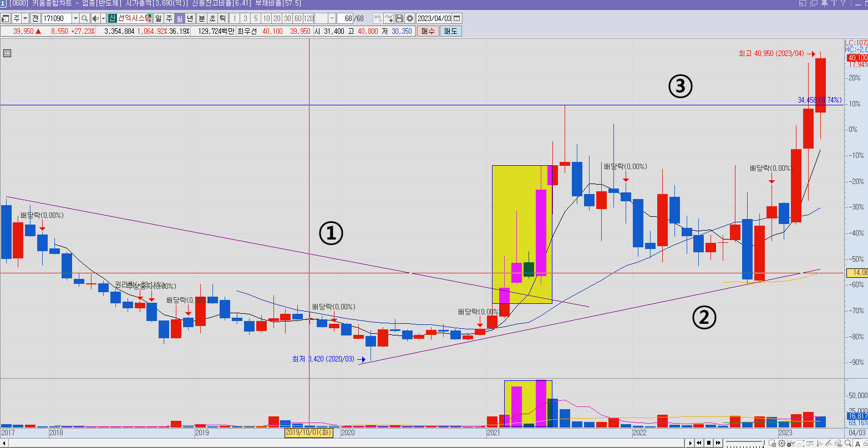868x448 pixels.
Task: Click the date field 2023/04/03
Action: pyautogui.click(x=434, y=18)
